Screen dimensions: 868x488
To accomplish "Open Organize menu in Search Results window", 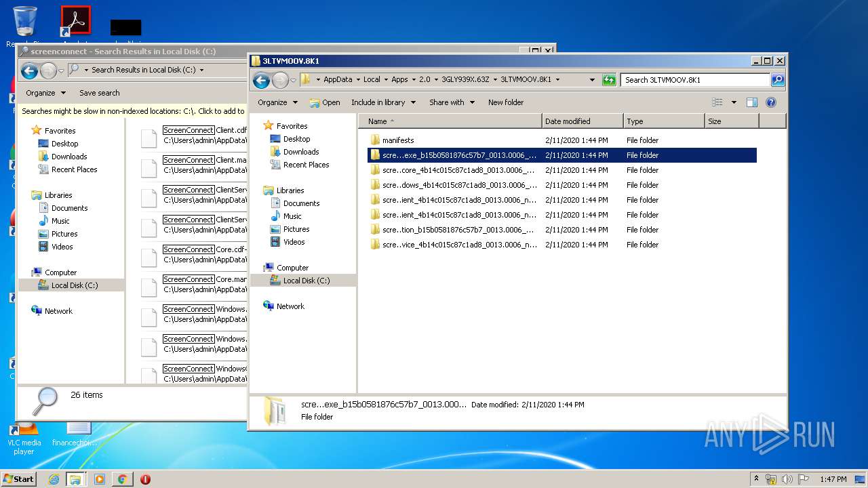I will pos(45,93).
